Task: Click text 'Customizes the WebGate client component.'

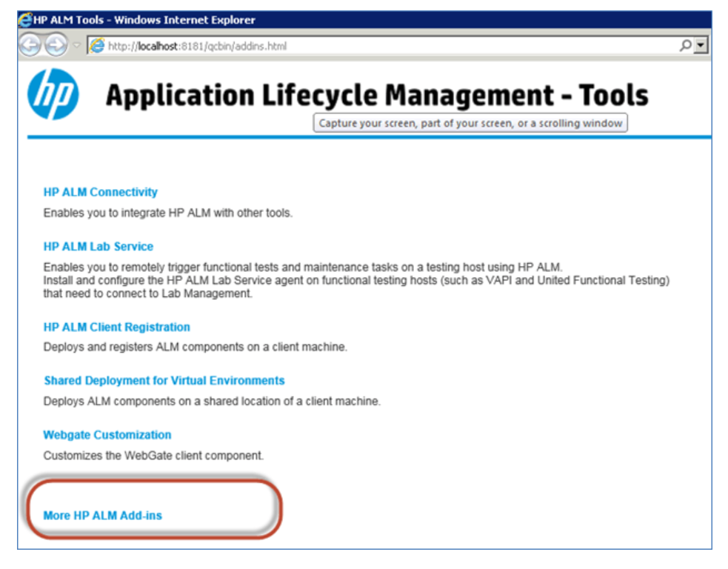Action: coord(153,456)
